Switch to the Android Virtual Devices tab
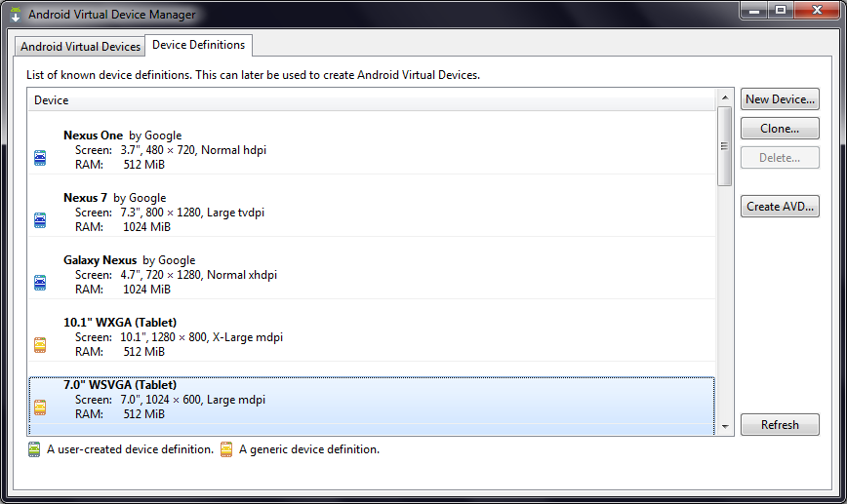847x504 pixels. pos(80,47)
